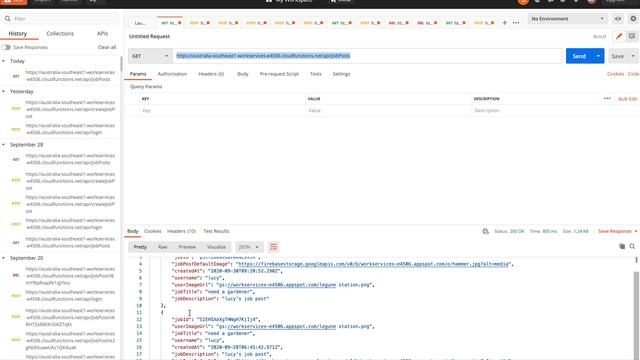Select Yesterday's POST login history entry
640x360 pixels.
pos(61,129)
